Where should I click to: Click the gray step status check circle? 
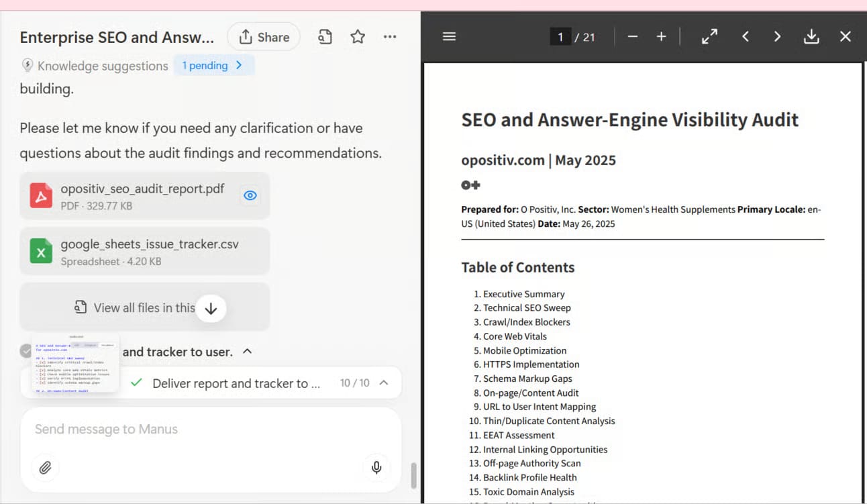tap(25, 350)
